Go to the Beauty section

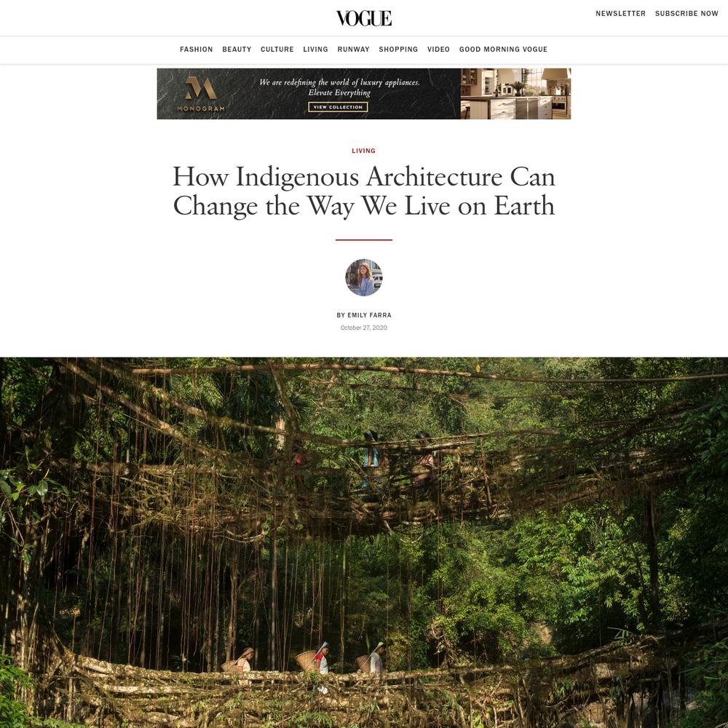pyautogui.click(x=237, y=50)
